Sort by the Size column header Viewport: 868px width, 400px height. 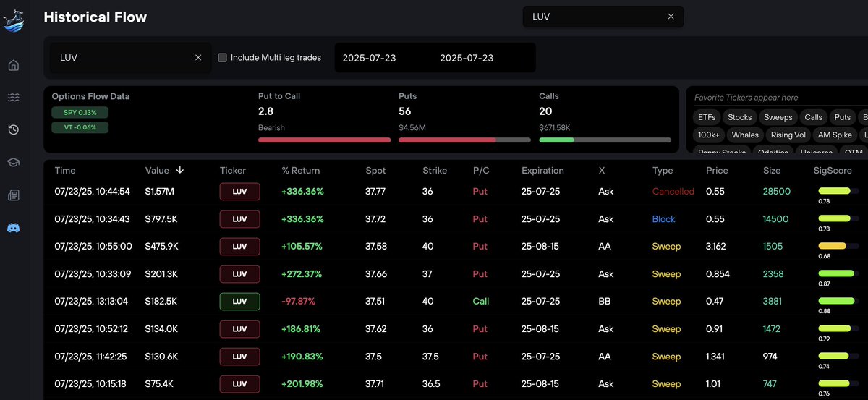(x=772, y=171)
